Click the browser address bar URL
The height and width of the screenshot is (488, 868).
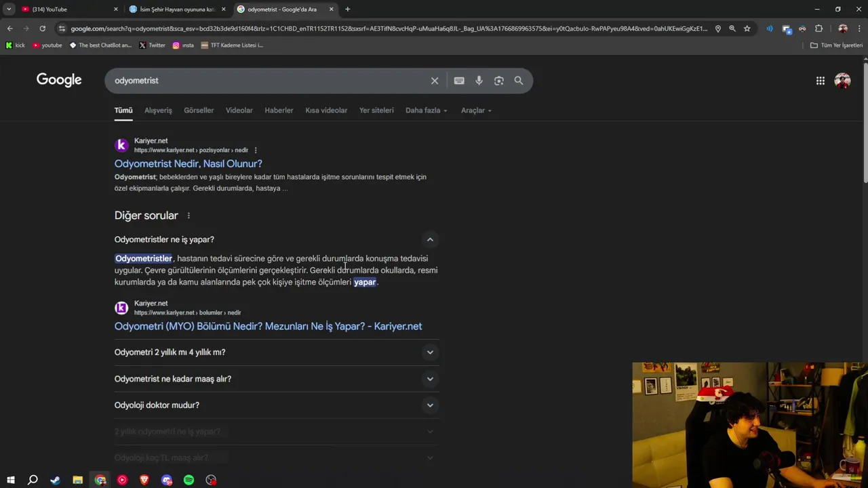pos(389,28)
